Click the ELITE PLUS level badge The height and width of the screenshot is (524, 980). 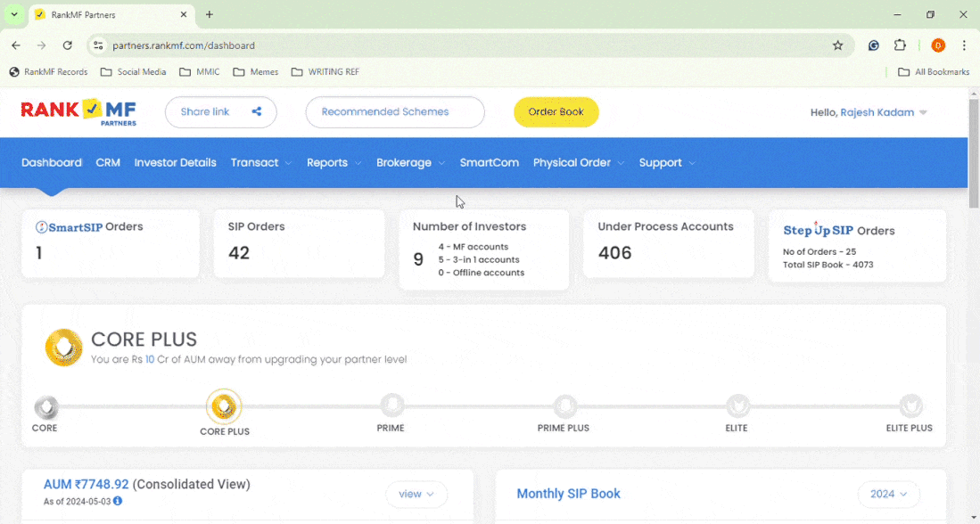[x=910, y=406]
